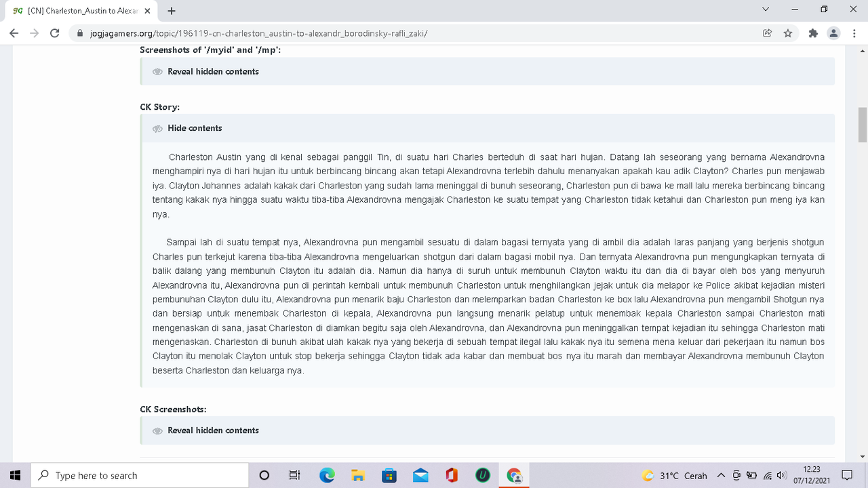Check the battery status icon
Screen dimensions: 868x488
click(751, 475)
